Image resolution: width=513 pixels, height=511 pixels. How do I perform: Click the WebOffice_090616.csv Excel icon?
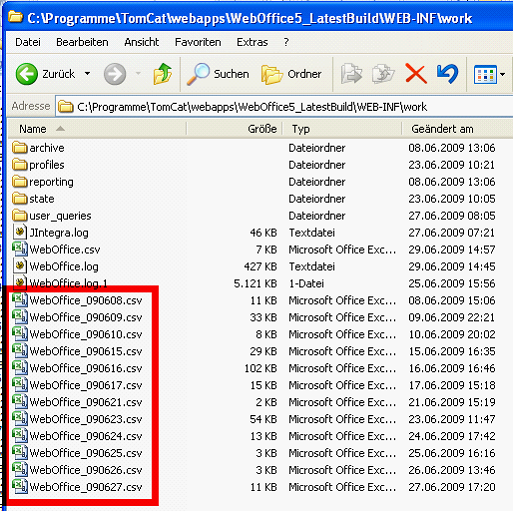click(x=20, y=367)
